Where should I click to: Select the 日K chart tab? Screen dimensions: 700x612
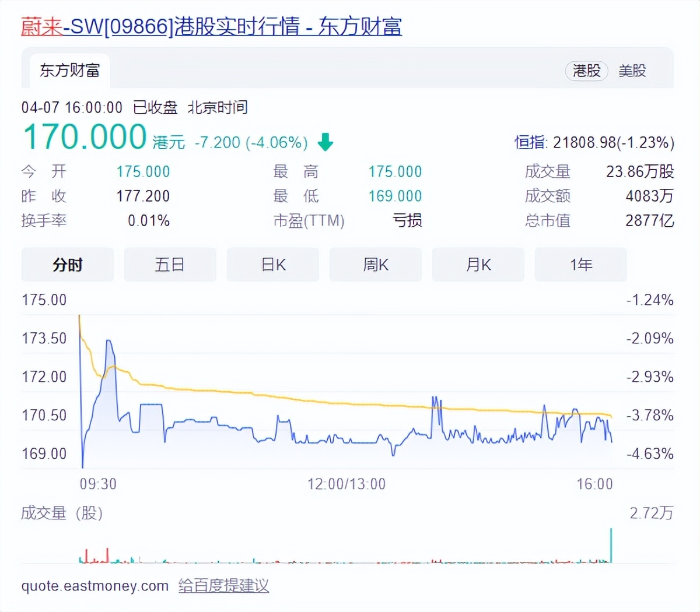[x=273, y=265]
